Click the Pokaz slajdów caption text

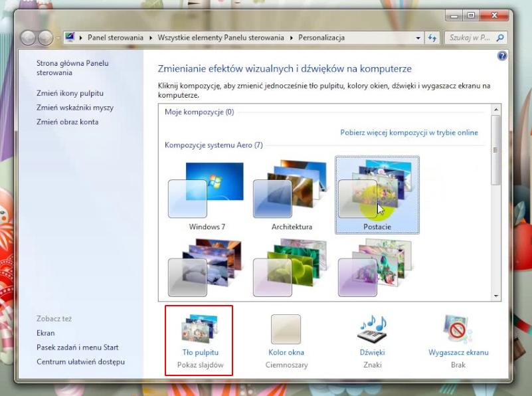(200, 365)
